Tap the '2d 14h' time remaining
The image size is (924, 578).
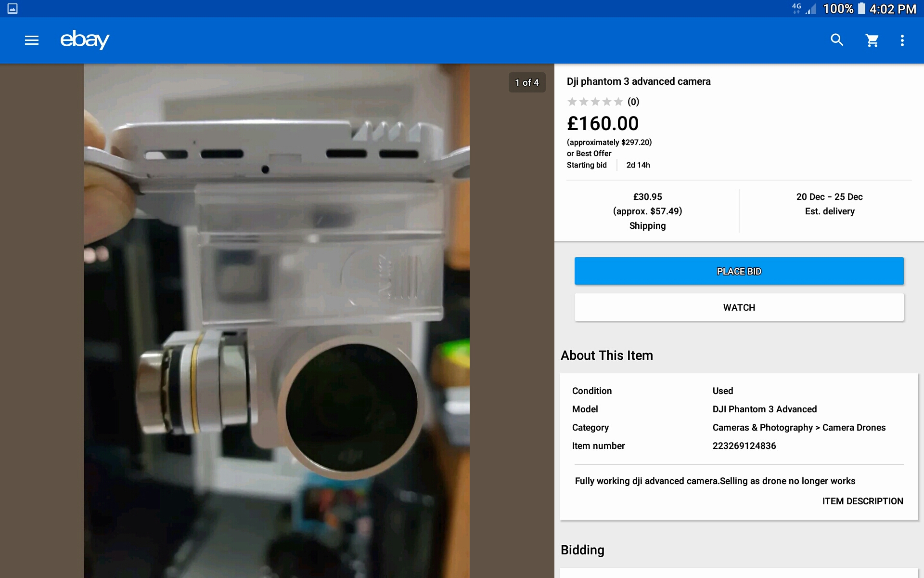[638, 165]
